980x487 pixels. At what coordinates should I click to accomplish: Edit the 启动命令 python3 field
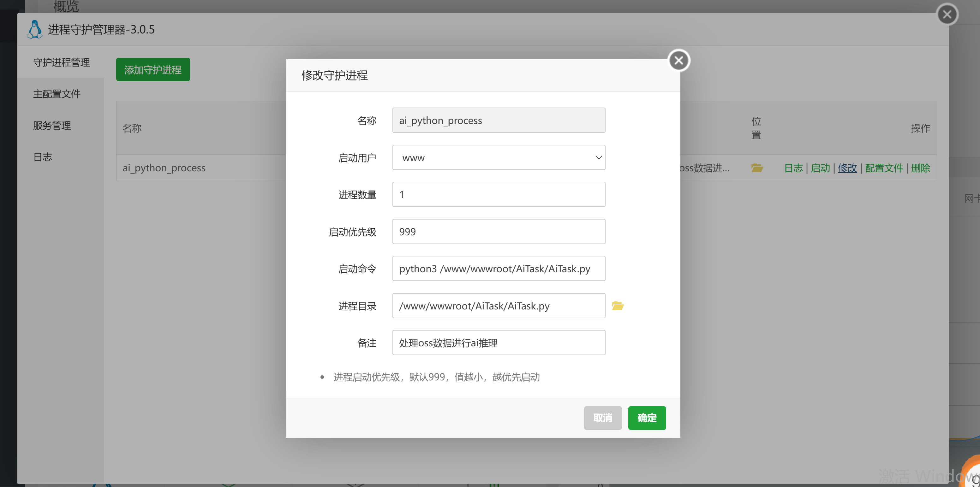pos(499,268)
